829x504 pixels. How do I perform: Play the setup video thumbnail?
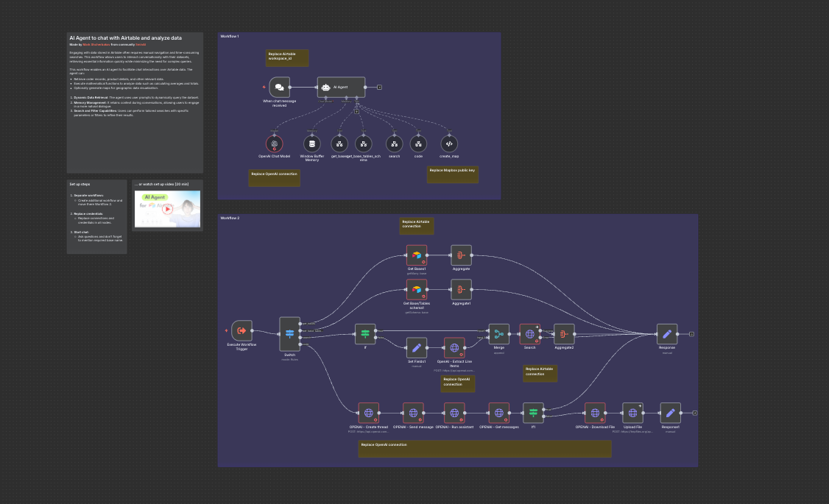point(167,209)
